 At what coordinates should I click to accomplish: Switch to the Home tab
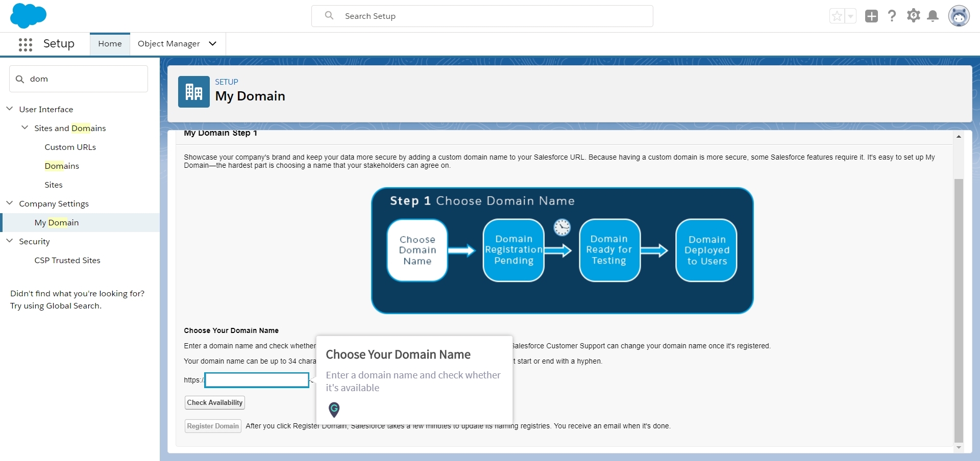click(x=110, y=44)
